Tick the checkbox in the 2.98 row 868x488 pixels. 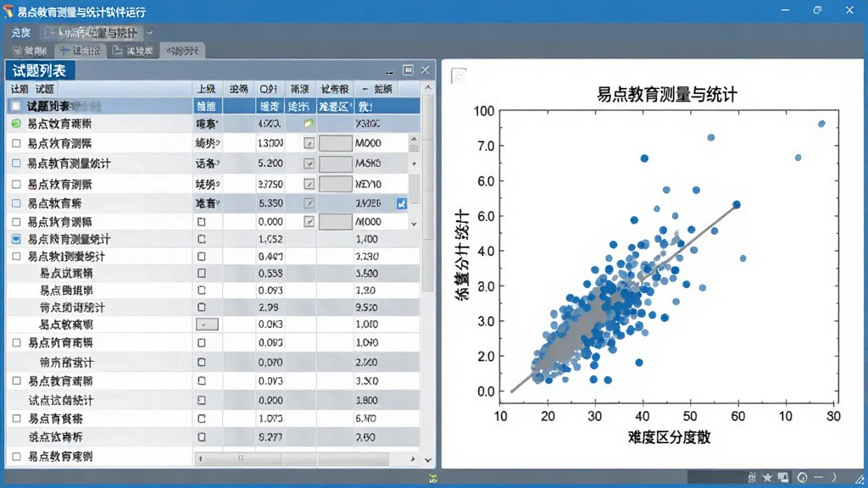(202, 307)
